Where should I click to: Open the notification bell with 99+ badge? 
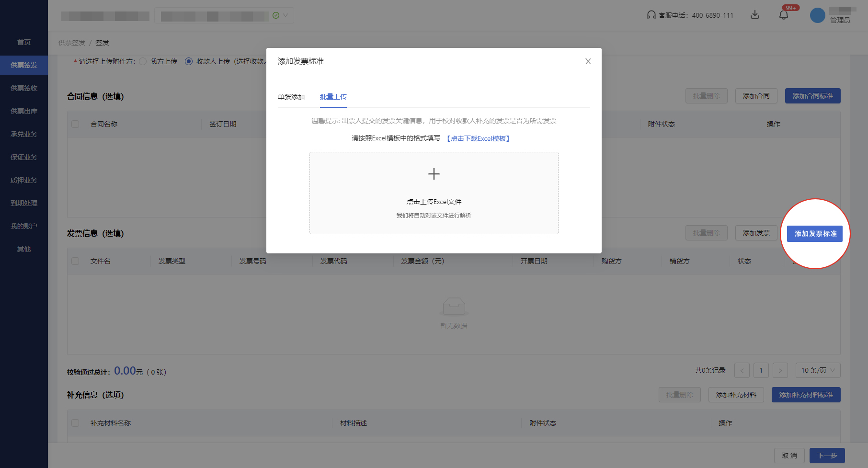[784, 15]
